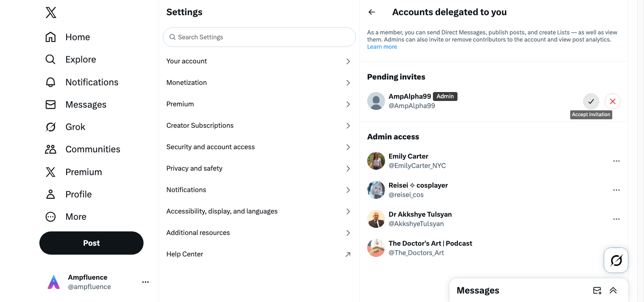Compose new message icon in Messages drawer
The image size is (644, 302).
click(x=597, y=290)
